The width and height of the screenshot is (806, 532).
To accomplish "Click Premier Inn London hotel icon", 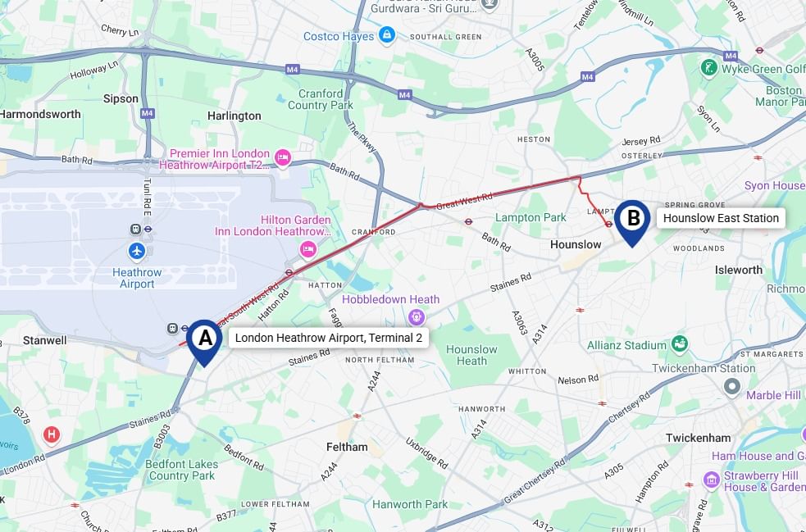I will (x=282, y=158).
